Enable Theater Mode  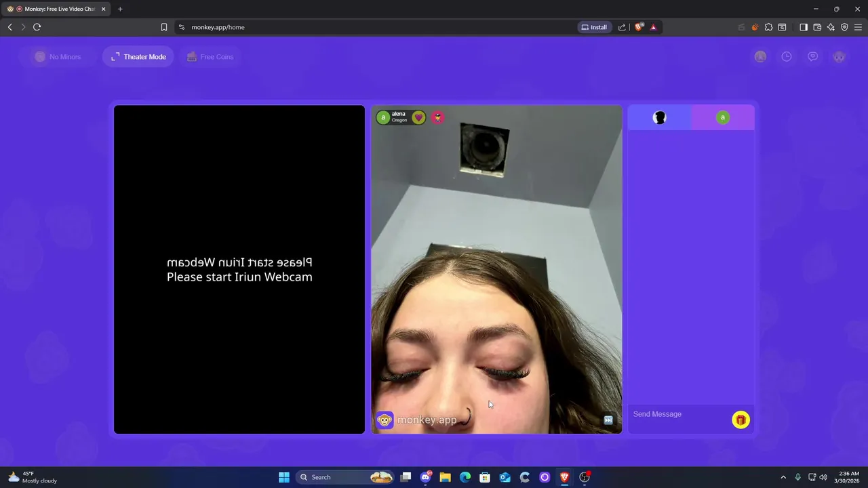[x=138, y=57]
